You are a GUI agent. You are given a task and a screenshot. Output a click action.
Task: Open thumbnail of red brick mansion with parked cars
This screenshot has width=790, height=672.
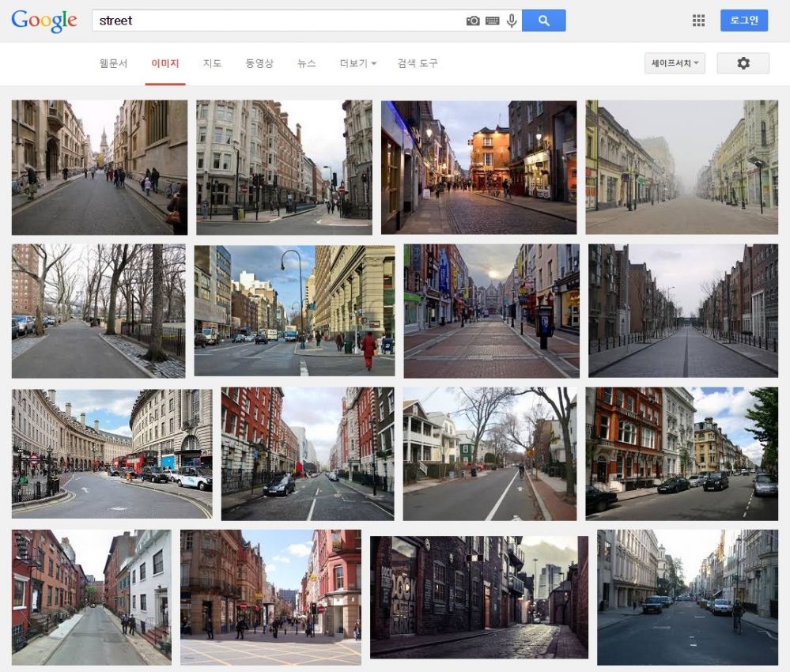pos(682,454)
